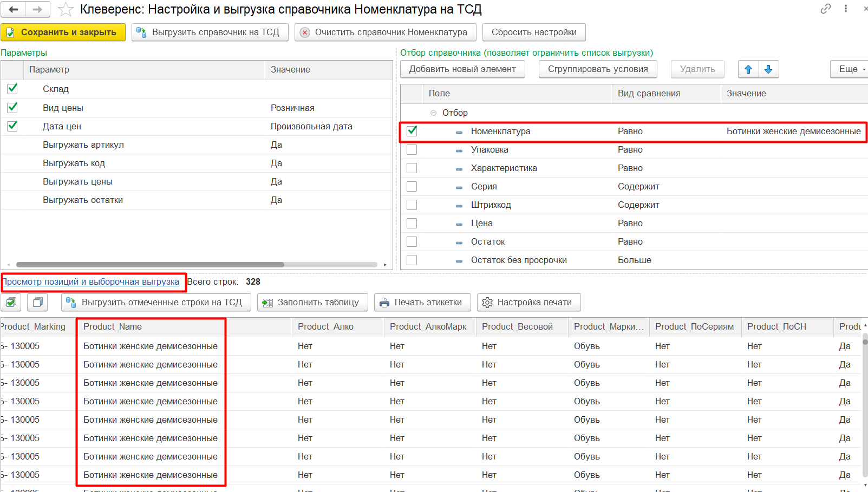This screenshot has width=868, height=492.
Task: Copy link to this form icon
Action: [x=826, y=9]
